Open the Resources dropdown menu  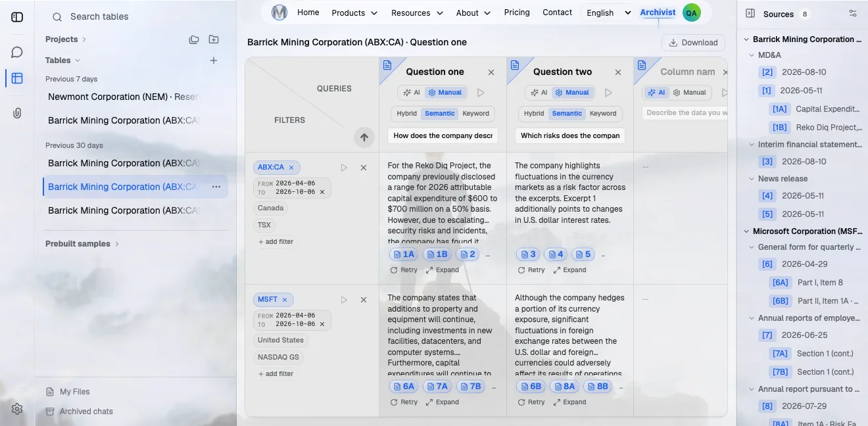pos(416,13)
